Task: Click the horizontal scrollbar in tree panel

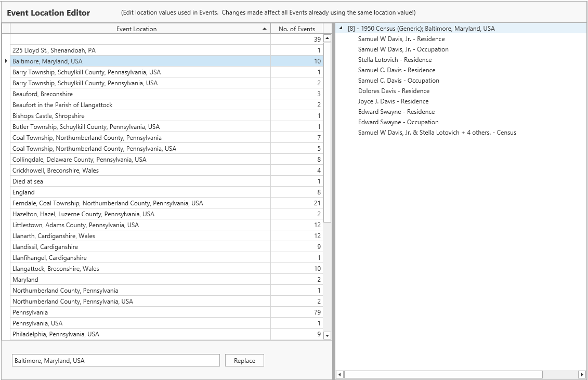Action: point(443,374)
